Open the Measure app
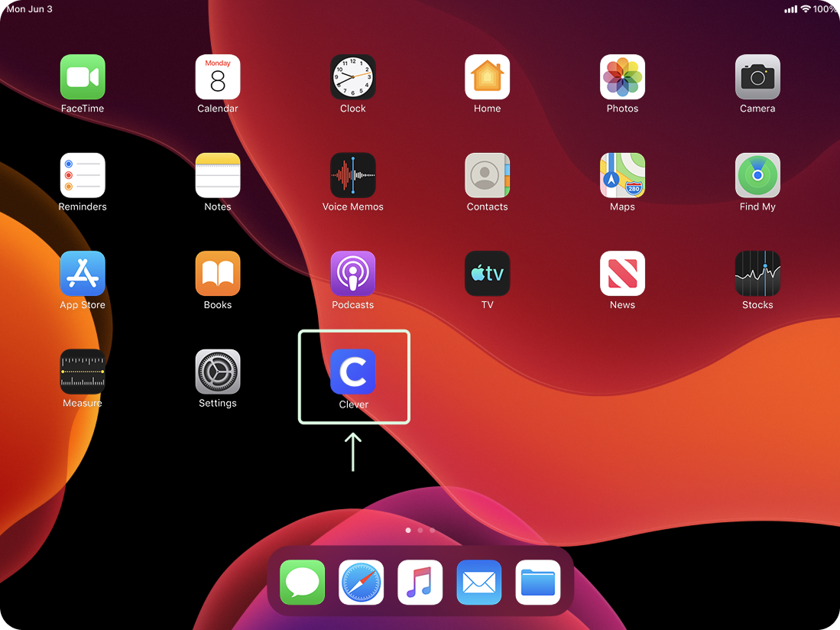The image size is (840, 630). pos(83,372)
